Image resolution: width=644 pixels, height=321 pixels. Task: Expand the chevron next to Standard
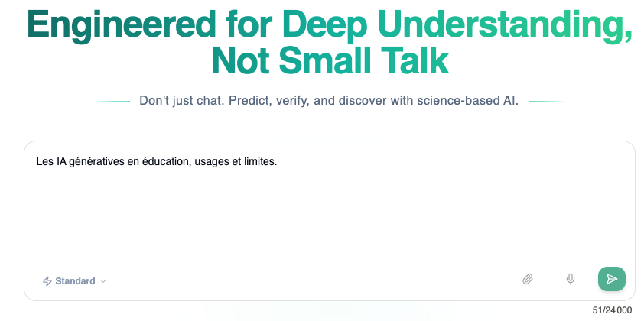coord(103,281)
